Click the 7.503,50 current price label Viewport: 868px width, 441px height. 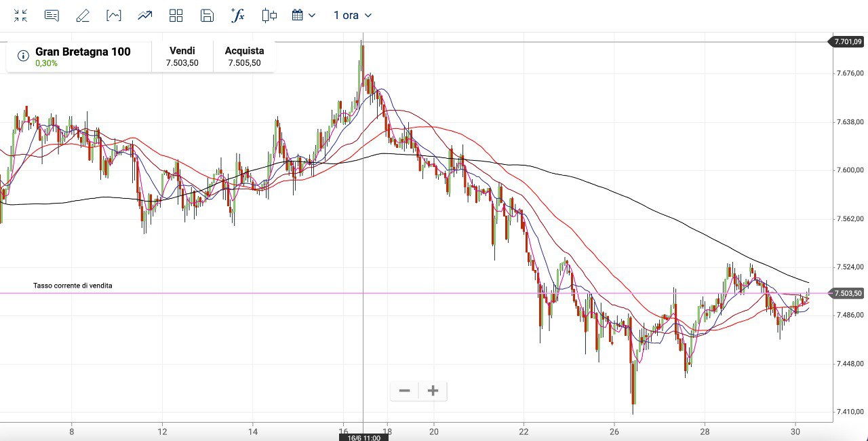(848, 293)
